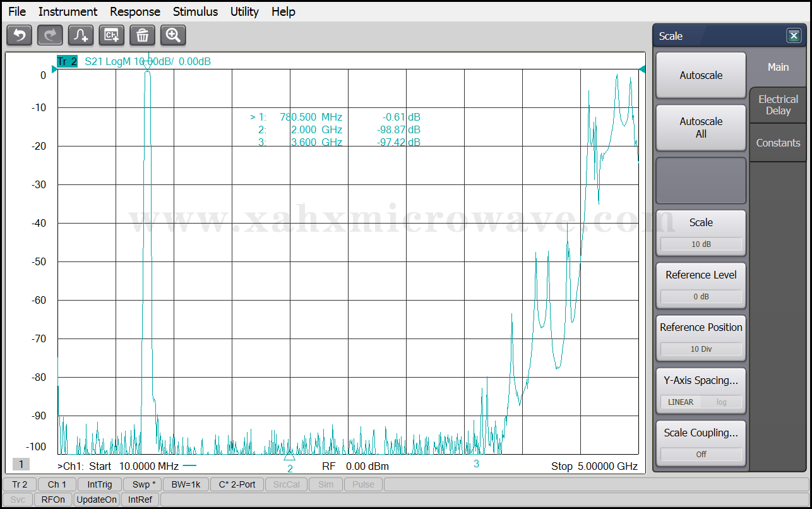Screen dimensions: 812x509
Task: Open the Instrument menu
Action: (x=68, y=11)
